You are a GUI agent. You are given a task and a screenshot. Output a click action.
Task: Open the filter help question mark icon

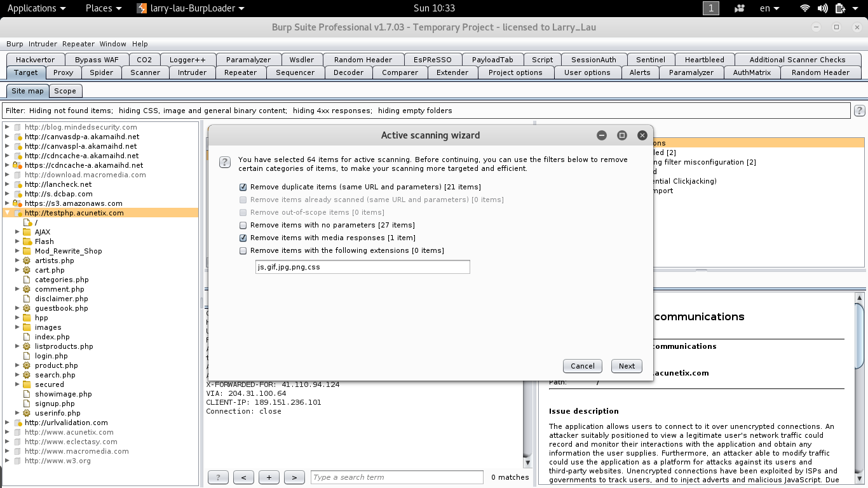point(859,111)
